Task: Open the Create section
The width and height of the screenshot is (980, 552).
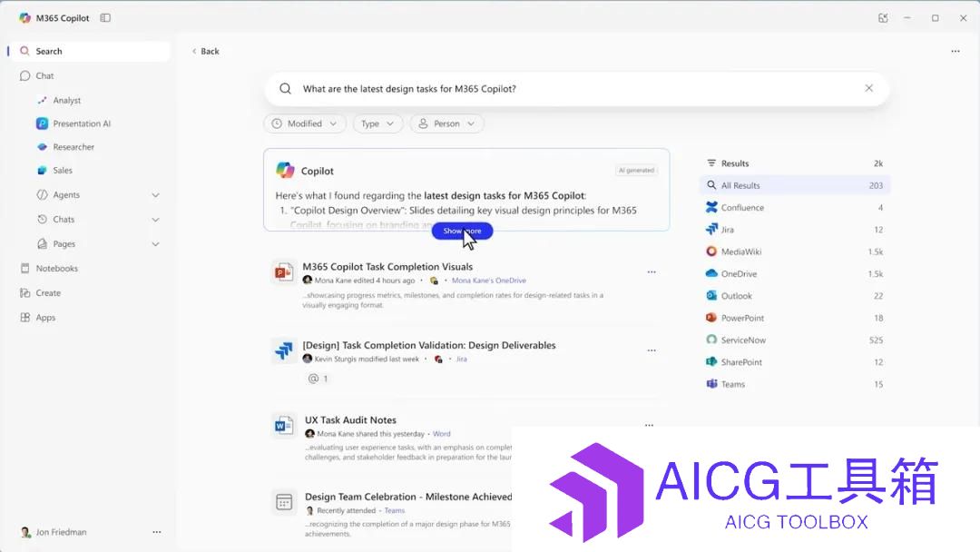Action: point(47,292)
